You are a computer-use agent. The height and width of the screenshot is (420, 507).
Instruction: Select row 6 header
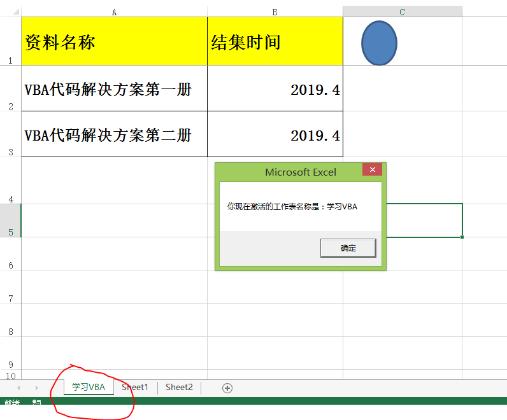[10, 254]
